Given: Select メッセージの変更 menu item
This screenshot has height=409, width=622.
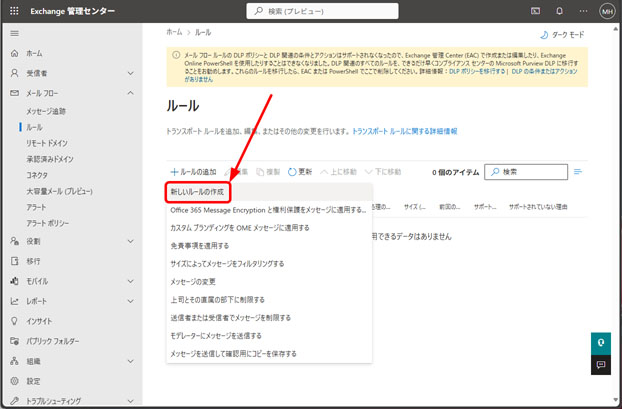Looking at the screenshot, I should (269, 282).
